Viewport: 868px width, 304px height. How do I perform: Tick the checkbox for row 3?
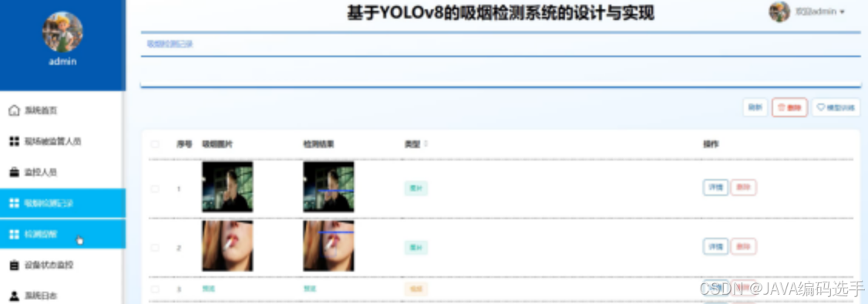coord(155,289)
